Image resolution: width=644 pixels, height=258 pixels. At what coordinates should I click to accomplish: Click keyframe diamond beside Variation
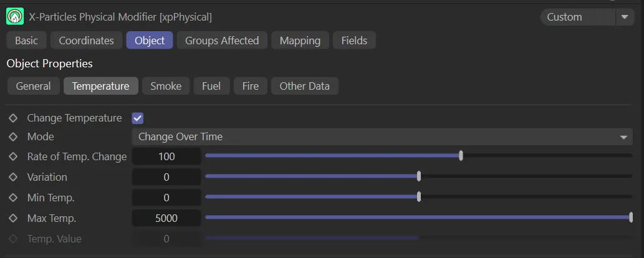[12, 177]
